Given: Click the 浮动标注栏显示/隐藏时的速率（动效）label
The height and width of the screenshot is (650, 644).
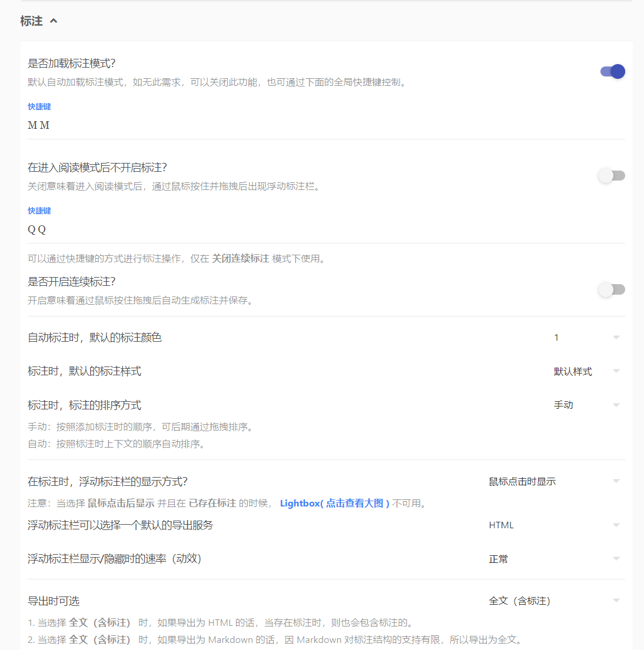Looking at the screenshot, I should (115, 559).
